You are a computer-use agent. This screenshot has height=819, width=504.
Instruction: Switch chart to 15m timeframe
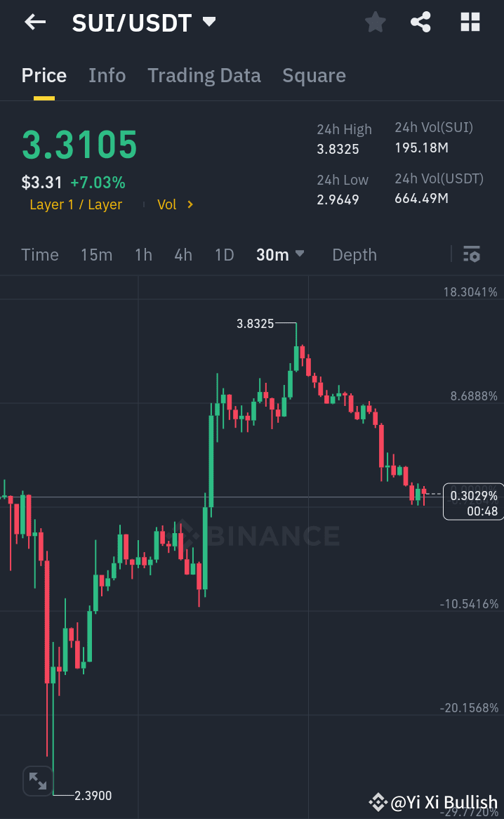pos(97,254)
